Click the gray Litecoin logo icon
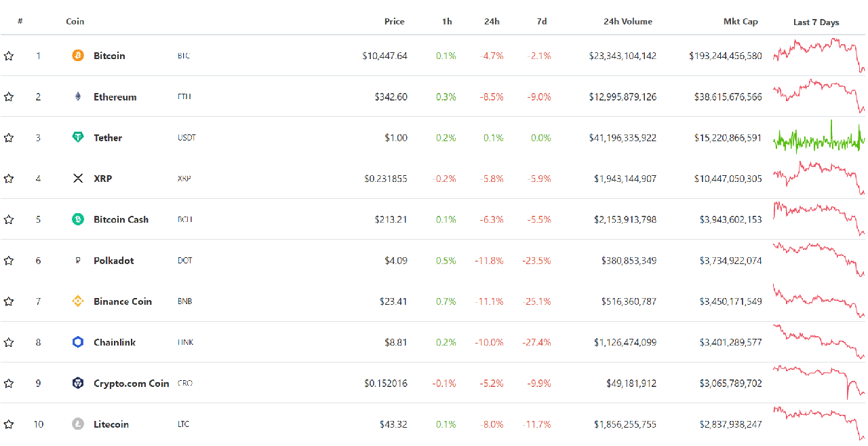This screenshot has height=446, width=868. [x=78, y=424]
